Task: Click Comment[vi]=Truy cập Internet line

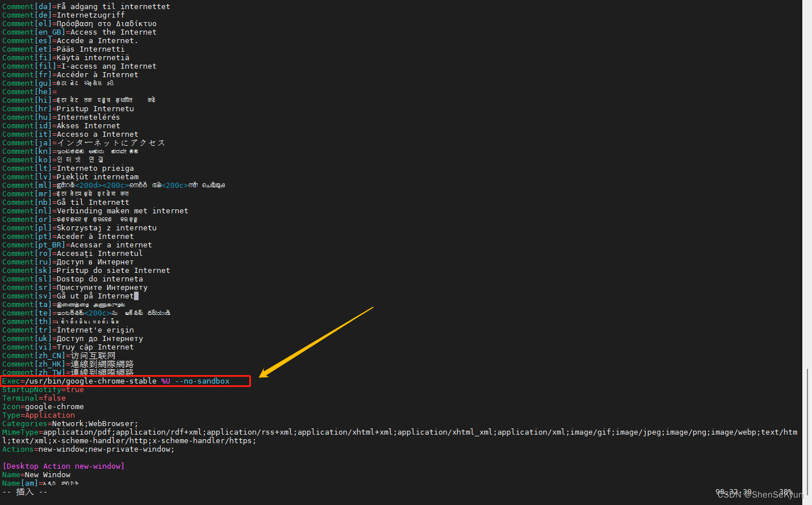Action: coord(68,347)
